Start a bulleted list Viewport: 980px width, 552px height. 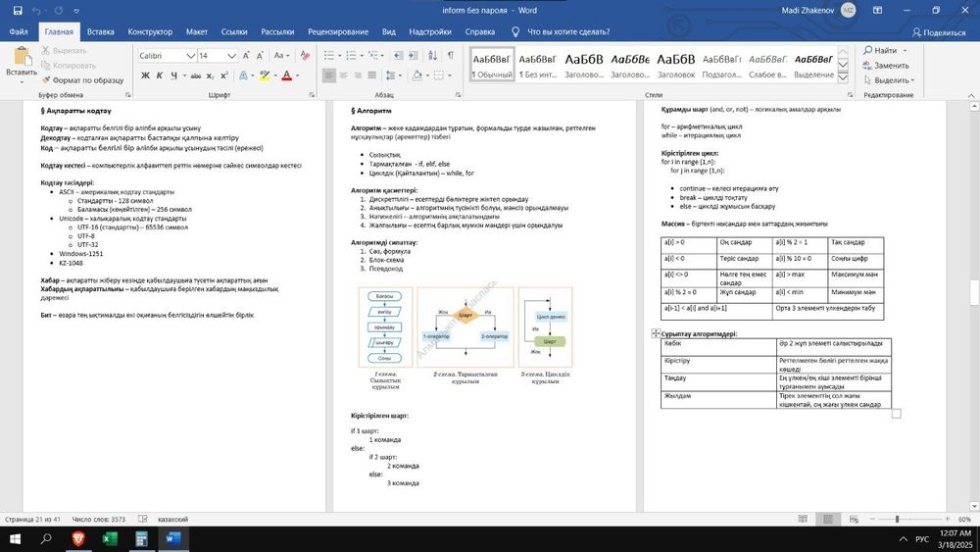[x=328, y=56]
